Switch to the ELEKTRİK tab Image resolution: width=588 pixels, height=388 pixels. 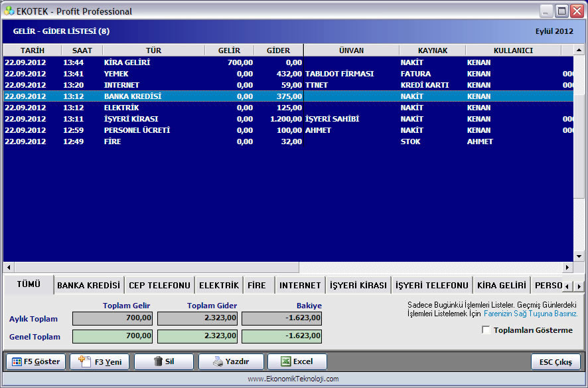(x=219, y=286)
